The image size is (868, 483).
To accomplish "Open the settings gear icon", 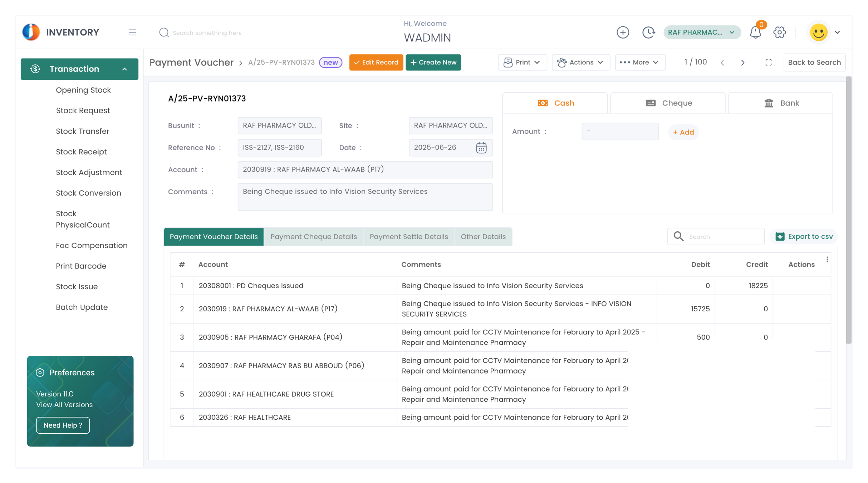I will coord(779,33).
